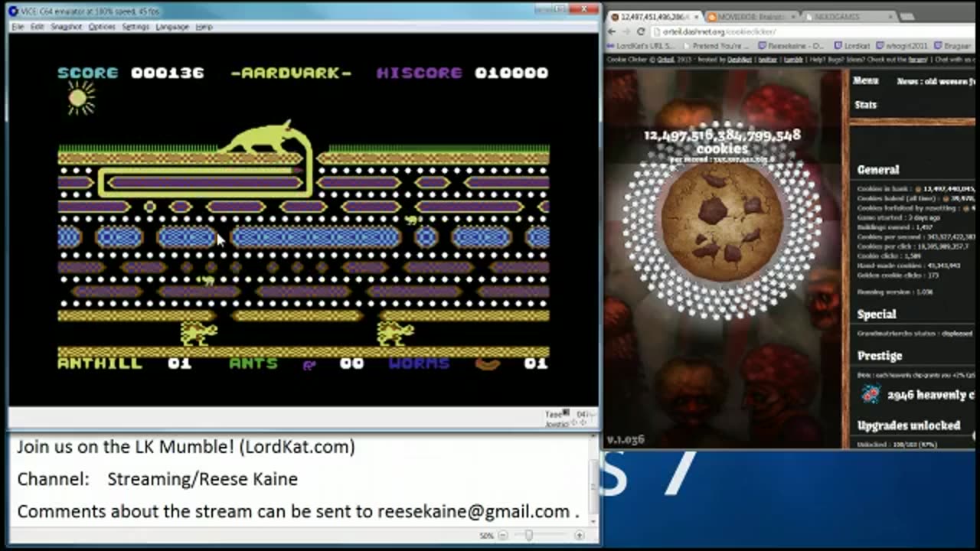980x551 pixels.
Task: Click the DashNet link in top bar
Action: [x=740, y=59]
